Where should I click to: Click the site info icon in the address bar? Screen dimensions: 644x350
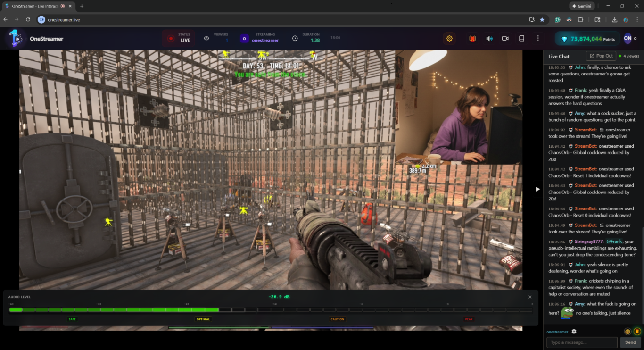click(41, 20)
